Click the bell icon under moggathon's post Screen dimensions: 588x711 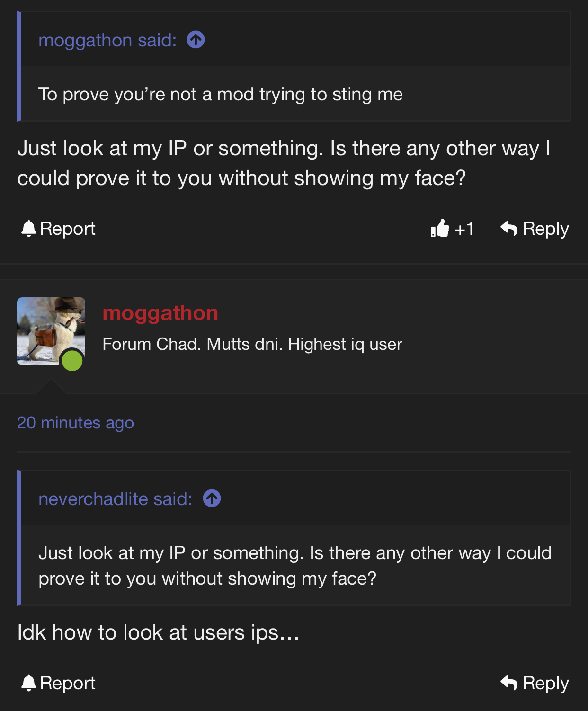(29, 683)
